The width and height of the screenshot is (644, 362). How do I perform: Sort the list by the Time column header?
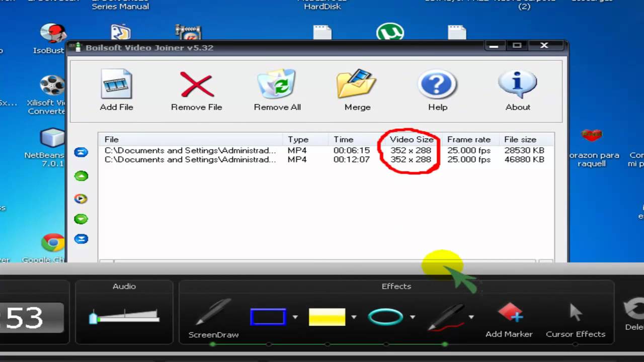coord(356,139)
